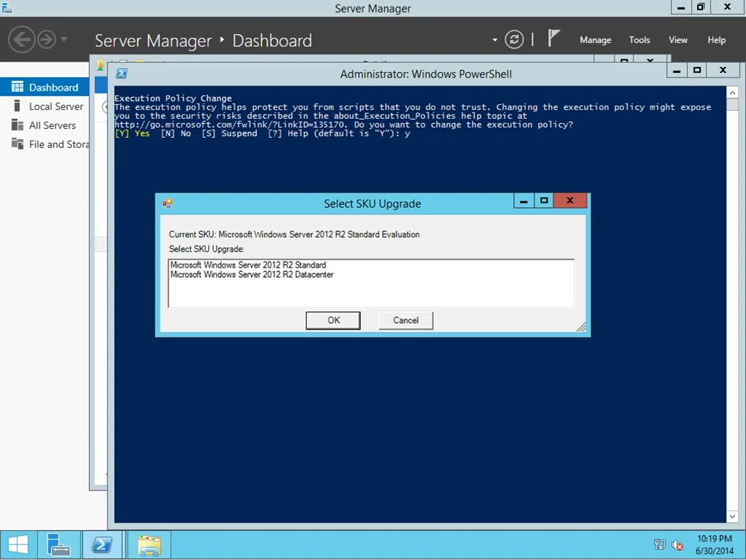Click the refresh icon in Server Manager header
This screenshot has width=746, height=560.
pyautogui.click(x=514, y=39)
